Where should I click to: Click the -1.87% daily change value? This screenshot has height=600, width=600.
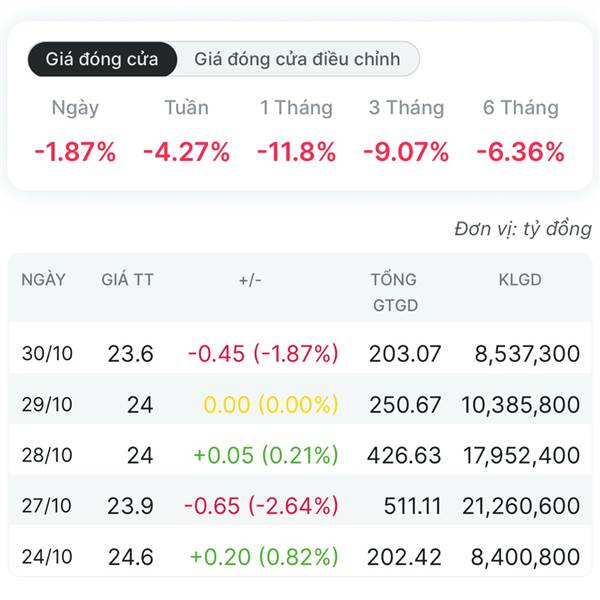pyautogui.click(x=75, y=152)
